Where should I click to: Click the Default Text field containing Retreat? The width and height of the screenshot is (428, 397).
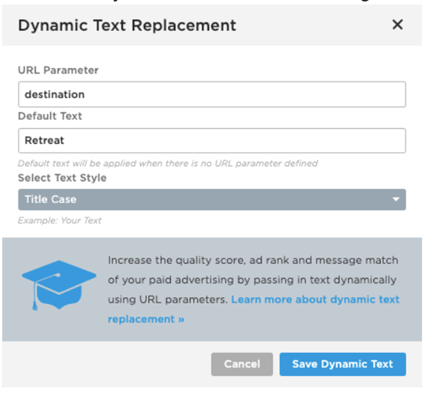pos(212,140)
